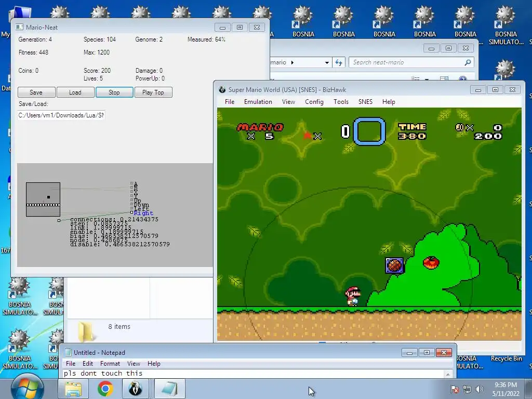532x399 pixels.
Task: Click the Save button in Mario-Neat
Action: (x=36, y=92)
